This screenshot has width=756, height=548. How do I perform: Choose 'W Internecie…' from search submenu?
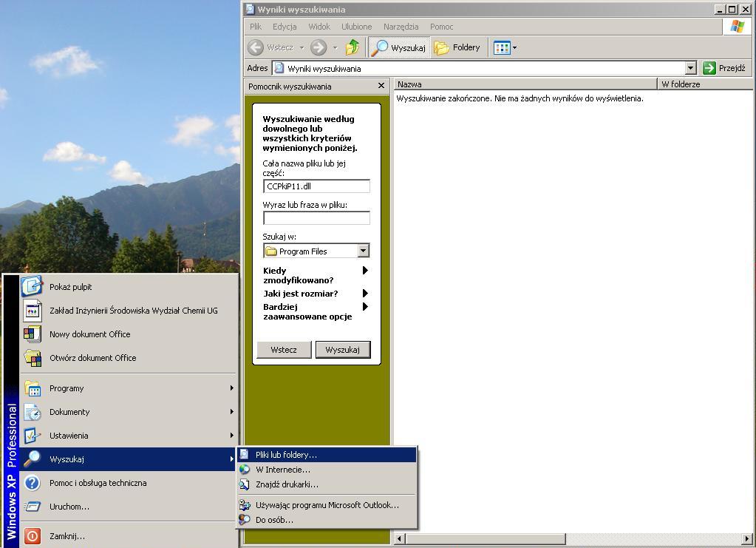[327, 470]
